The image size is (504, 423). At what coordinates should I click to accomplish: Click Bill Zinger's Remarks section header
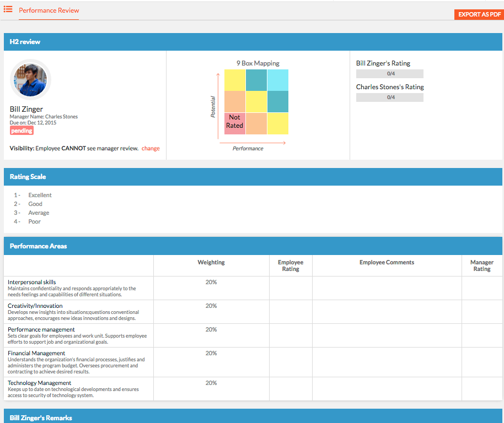(253, 416)
